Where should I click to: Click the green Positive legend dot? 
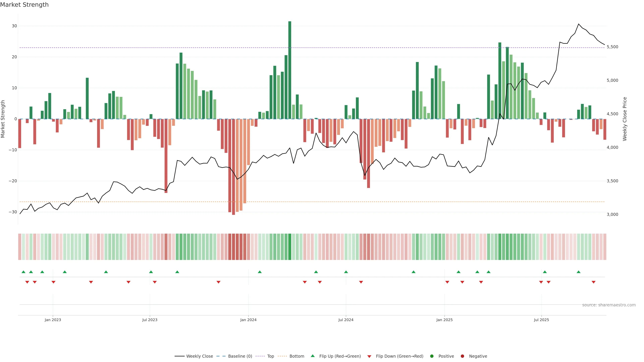point(432,356)
